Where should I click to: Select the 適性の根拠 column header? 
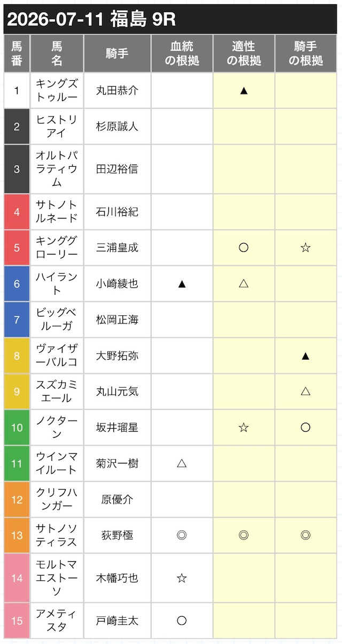(x=244, y=53)
